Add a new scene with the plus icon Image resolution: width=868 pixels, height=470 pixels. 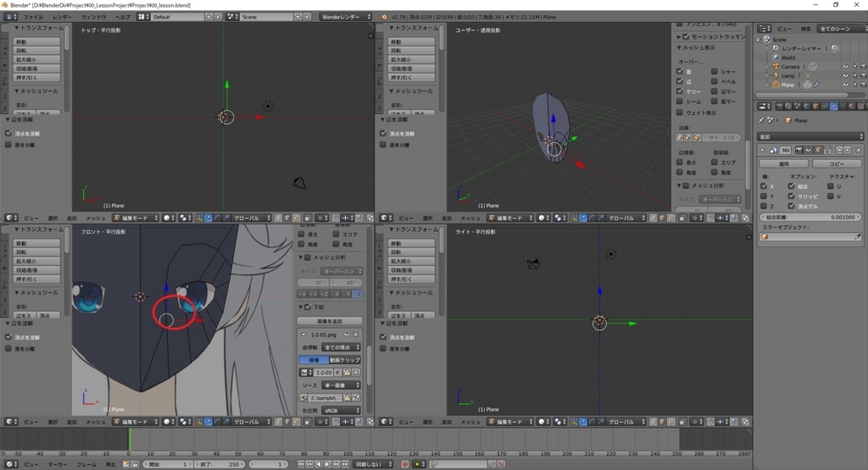click(x=298, y=17)
